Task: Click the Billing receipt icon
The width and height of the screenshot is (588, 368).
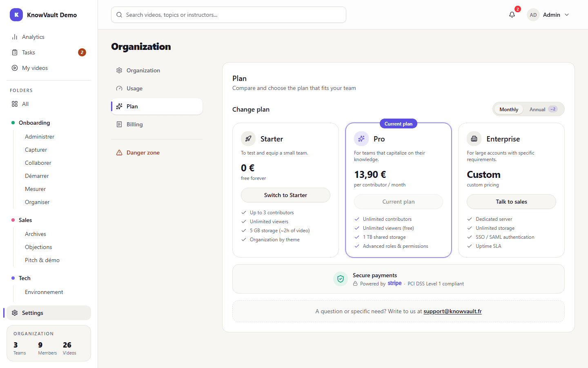Action: pyautogui.click(x=119, y=124)
